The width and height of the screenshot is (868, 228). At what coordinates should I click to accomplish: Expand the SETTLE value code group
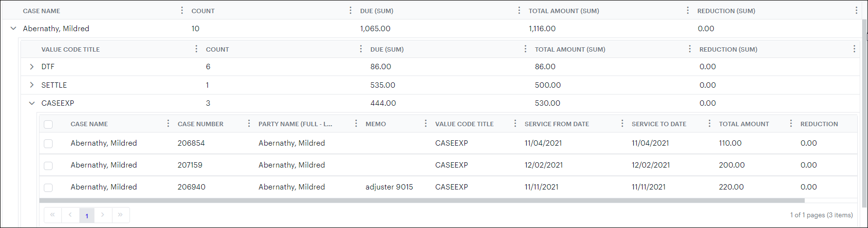32,85
